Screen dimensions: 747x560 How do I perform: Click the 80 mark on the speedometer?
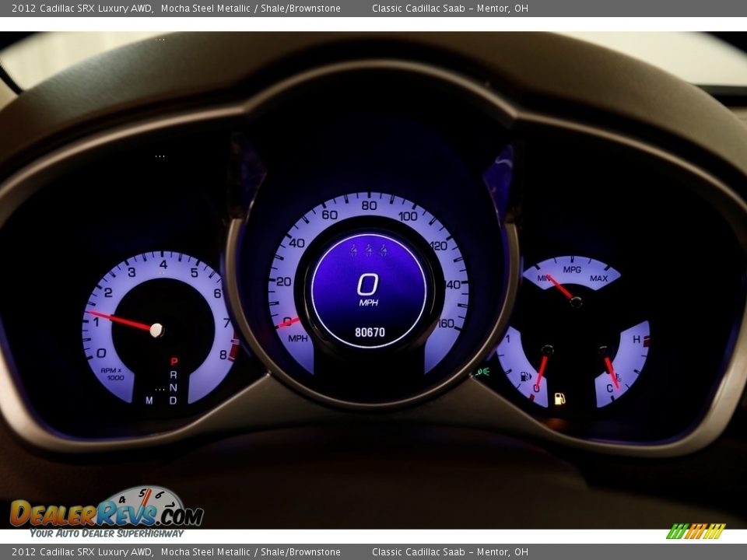click(x=369, y=206)
